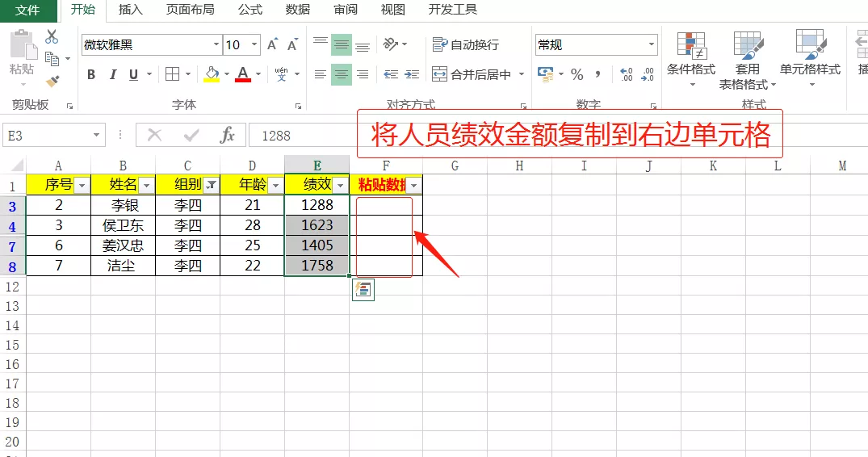Toggle middle vertical alignment

pyautogui.click(x=342, y=45)
